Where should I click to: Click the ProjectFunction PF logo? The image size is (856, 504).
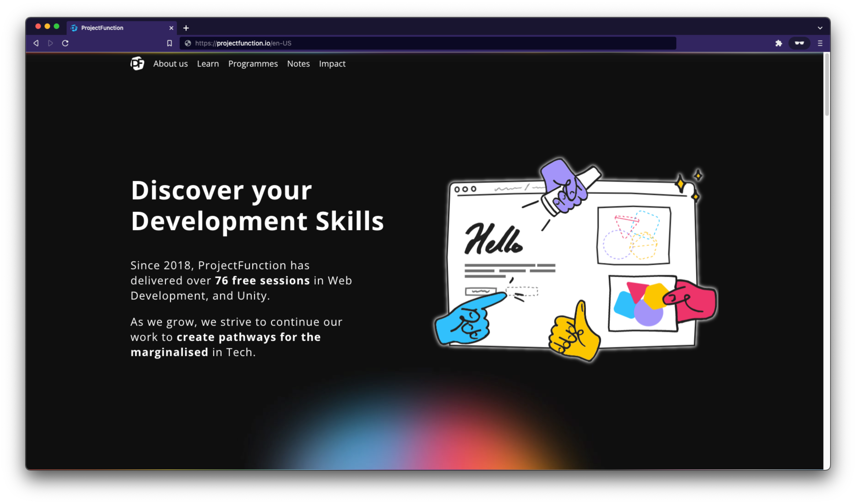click(x=137, y=63)
